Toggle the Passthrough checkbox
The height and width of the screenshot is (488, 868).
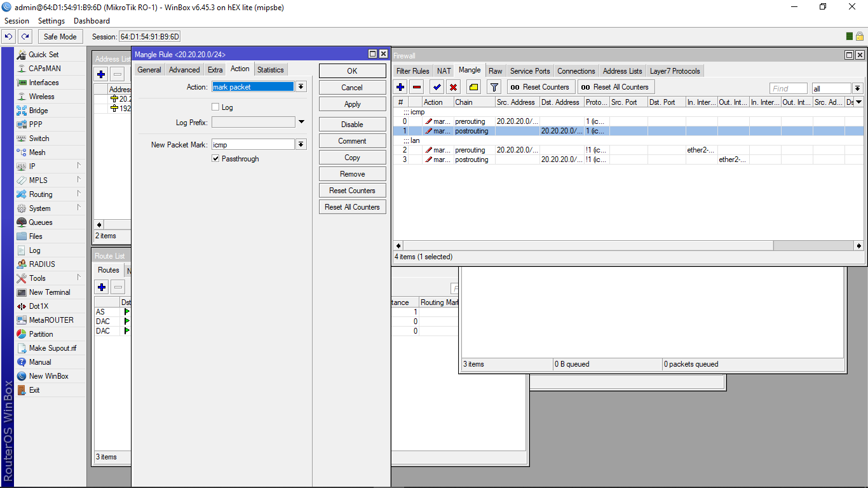point(215,159)
